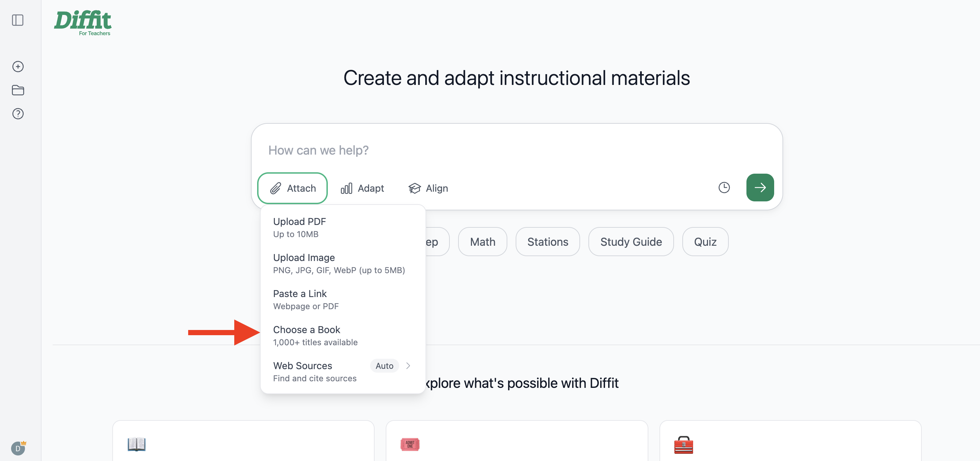
Task: Select the Quiz suggestion chip
Action: pyautogui.click(x=705, y=242)
